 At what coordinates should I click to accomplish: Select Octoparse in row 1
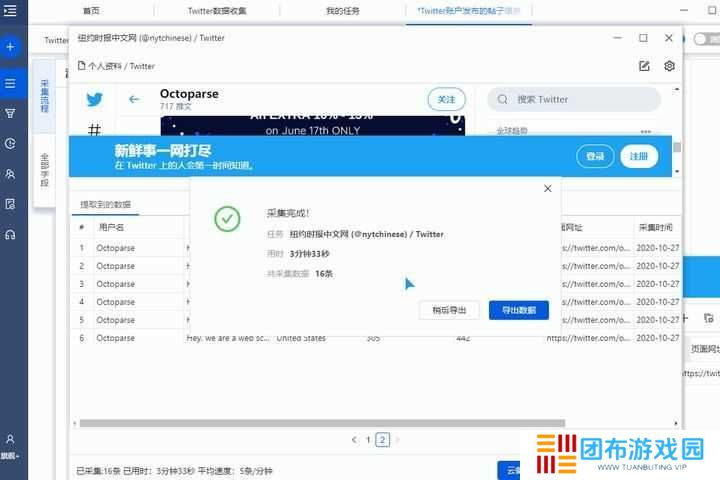point(116,248)
